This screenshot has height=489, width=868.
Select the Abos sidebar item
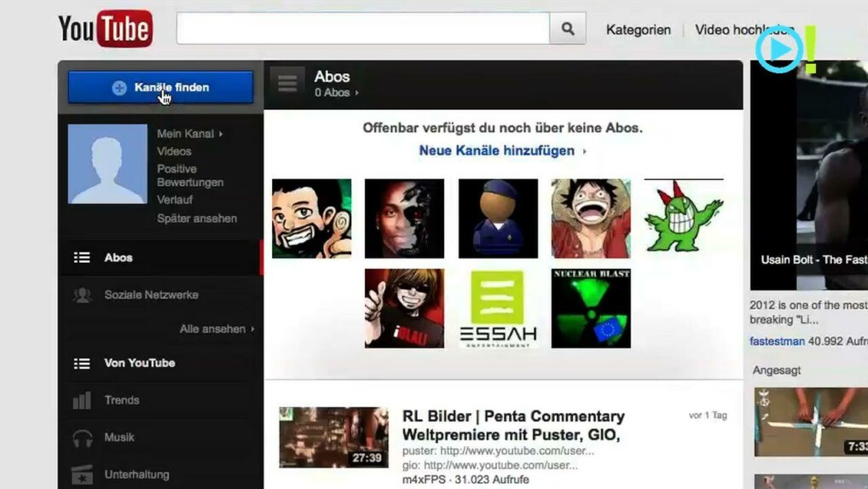tap(119, 258)
